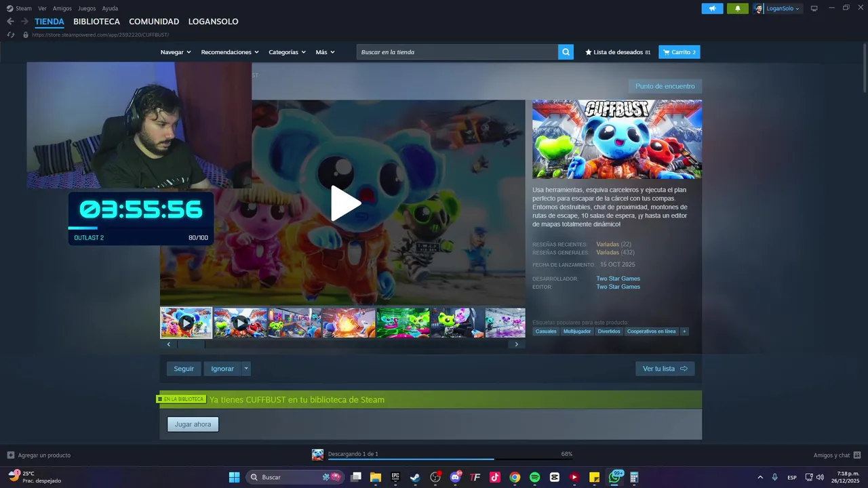Open Spotify from taskbar

point(534,477)
